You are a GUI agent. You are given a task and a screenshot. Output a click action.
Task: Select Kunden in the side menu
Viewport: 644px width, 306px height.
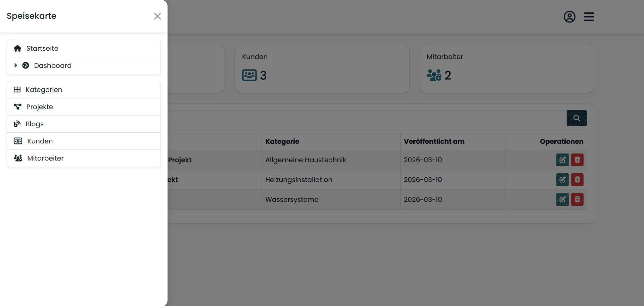[40, 141]
